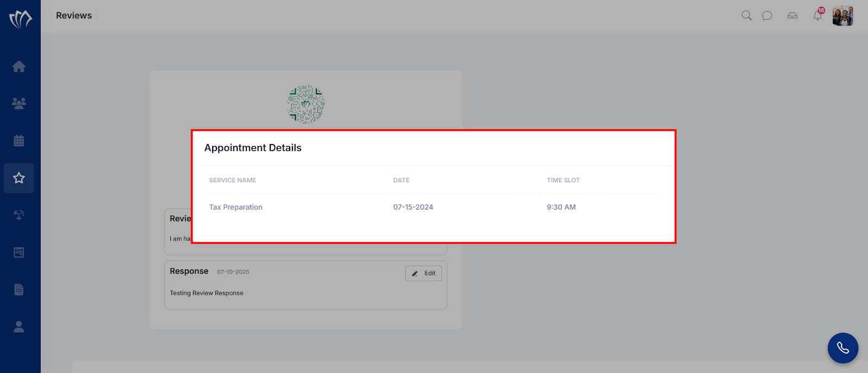This screenshot has height=373, width=868.
Task: Open the calendar icon in sidebar
Action: click(x=19, y=141)
